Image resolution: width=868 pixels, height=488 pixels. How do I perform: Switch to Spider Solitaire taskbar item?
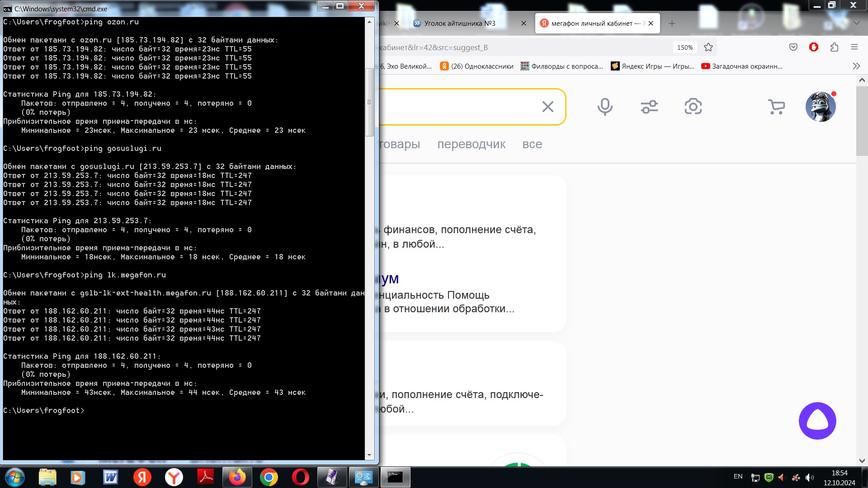point(332,477)
